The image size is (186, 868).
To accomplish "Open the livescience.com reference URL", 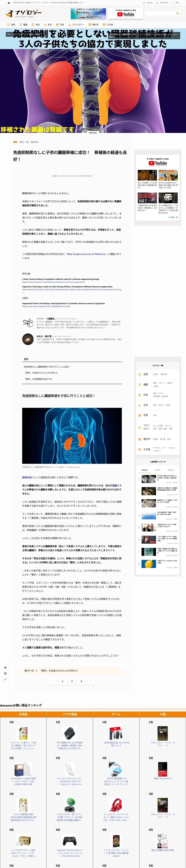I will (x=53, y=282).
